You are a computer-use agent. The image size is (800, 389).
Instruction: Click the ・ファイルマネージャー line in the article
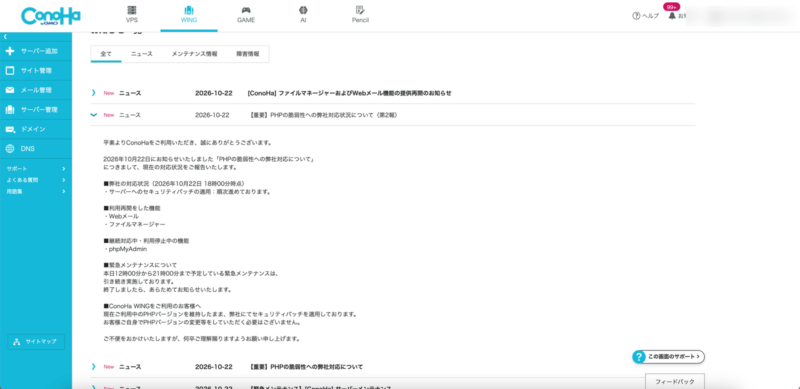(134, 224)
